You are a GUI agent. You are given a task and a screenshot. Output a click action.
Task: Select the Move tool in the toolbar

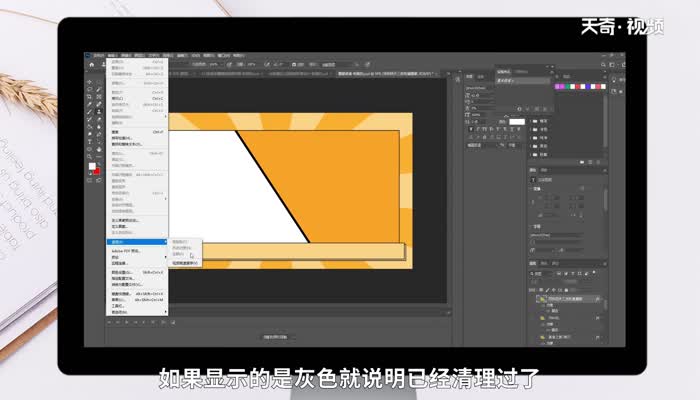90,82
